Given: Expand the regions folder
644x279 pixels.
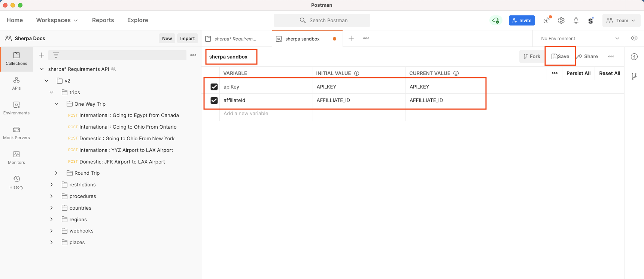Looking at the screenshot, I should 51,219.
